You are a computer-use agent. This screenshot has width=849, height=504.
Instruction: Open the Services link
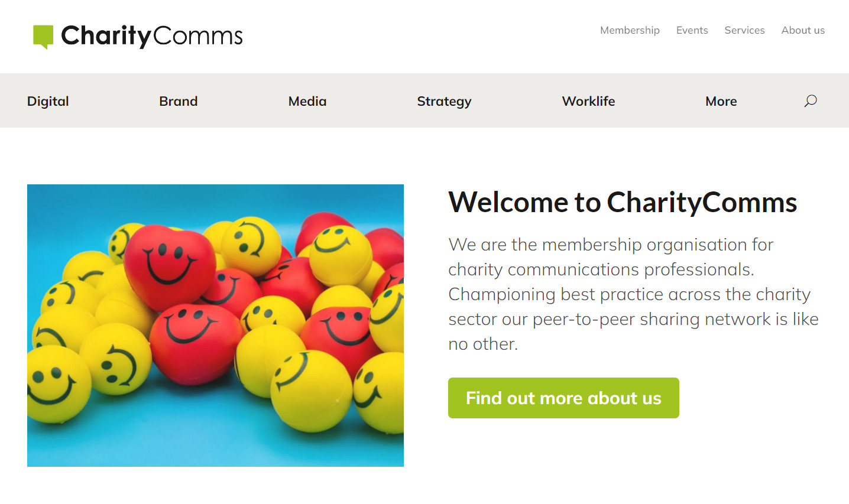click(x=744, y=30)
